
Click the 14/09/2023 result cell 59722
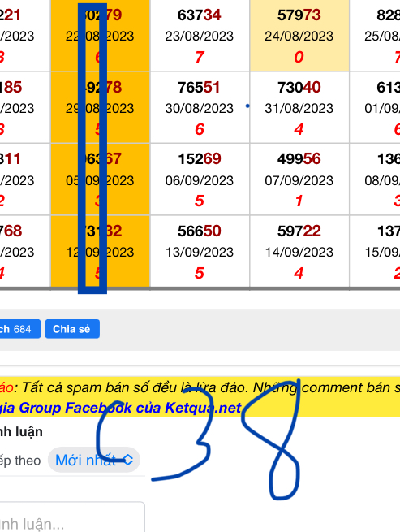click(x=299, y=252)
